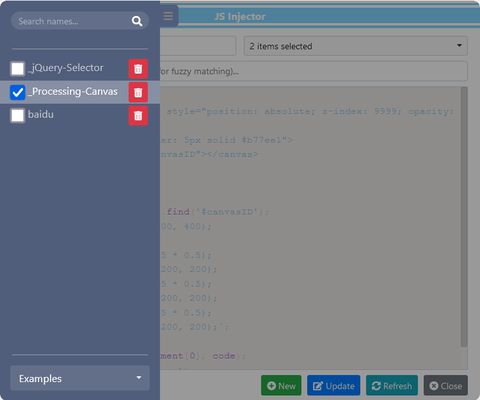Open the Examples dropdown
480x400 pixels.
pyautogui.click(x=80, y=378)
